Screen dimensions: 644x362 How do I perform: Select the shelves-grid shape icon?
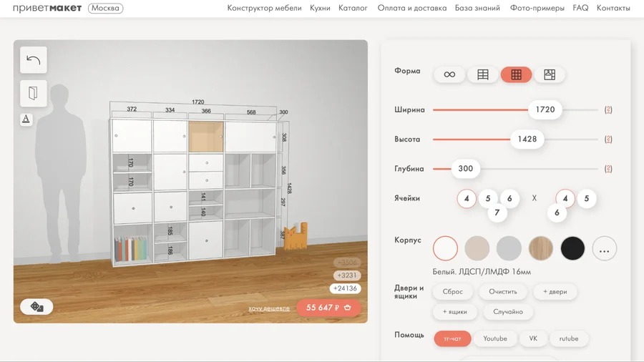tap(482, 74)
